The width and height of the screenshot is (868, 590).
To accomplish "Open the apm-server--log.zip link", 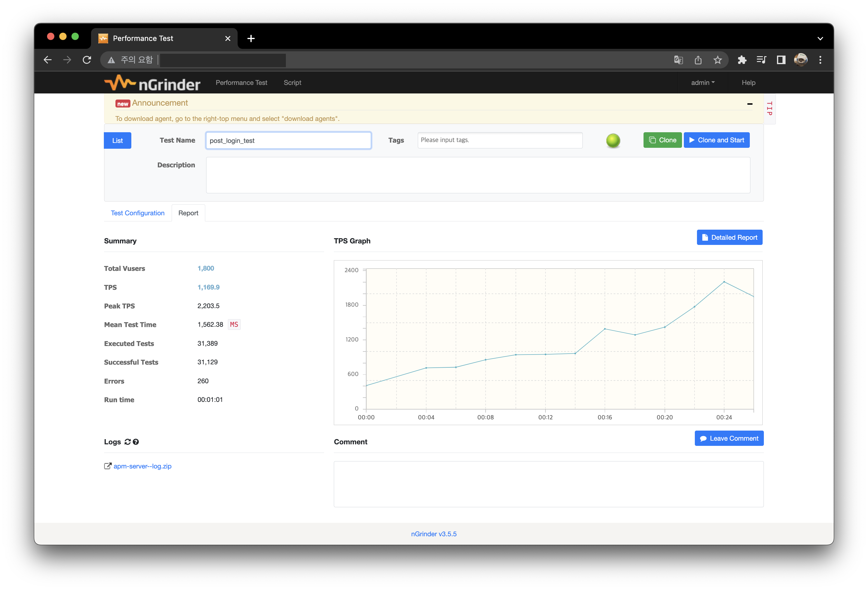I will tap(142, 466).
